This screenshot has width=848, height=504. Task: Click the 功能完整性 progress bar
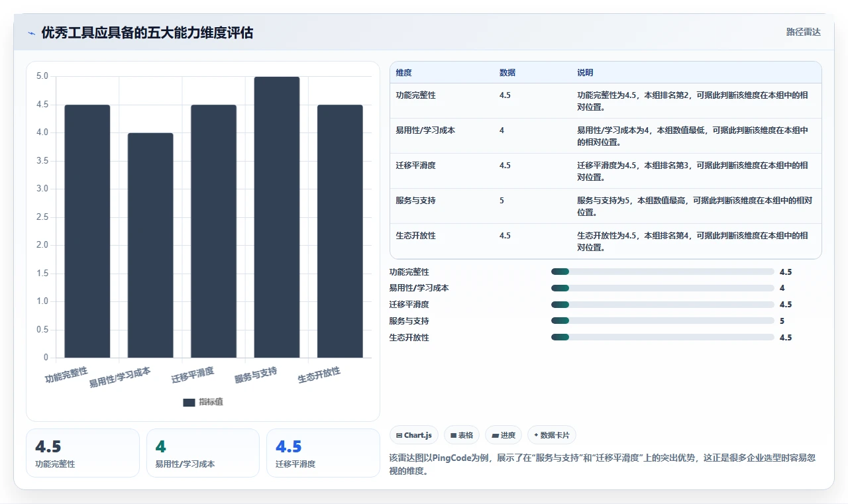click(662, 272)
